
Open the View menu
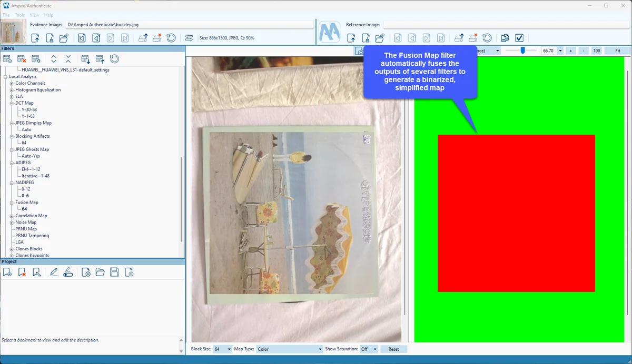pyautogui.click(x=35, y=15)
